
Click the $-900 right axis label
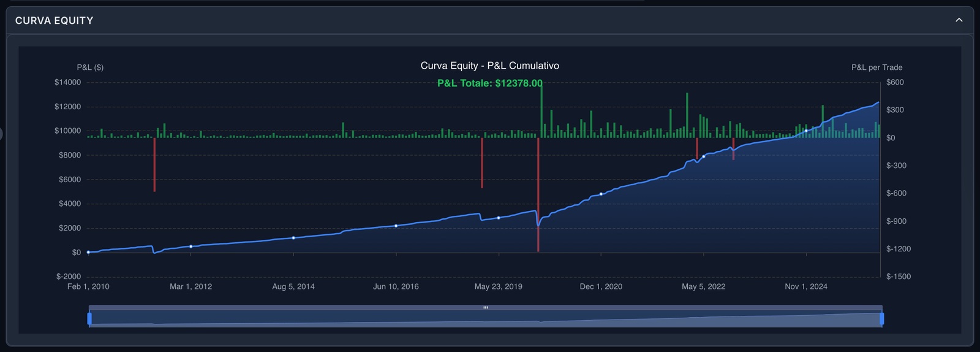click(x=896, y=221)
